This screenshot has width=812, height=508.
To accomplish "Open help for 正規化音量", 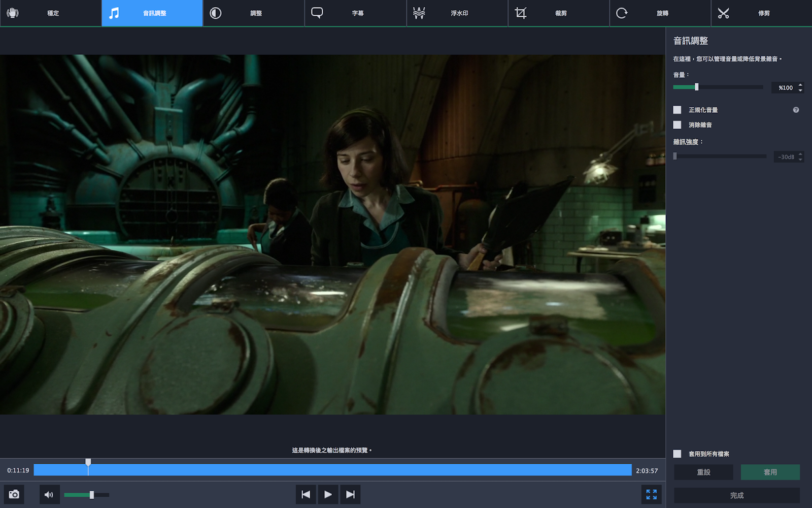I will point(796,110).
